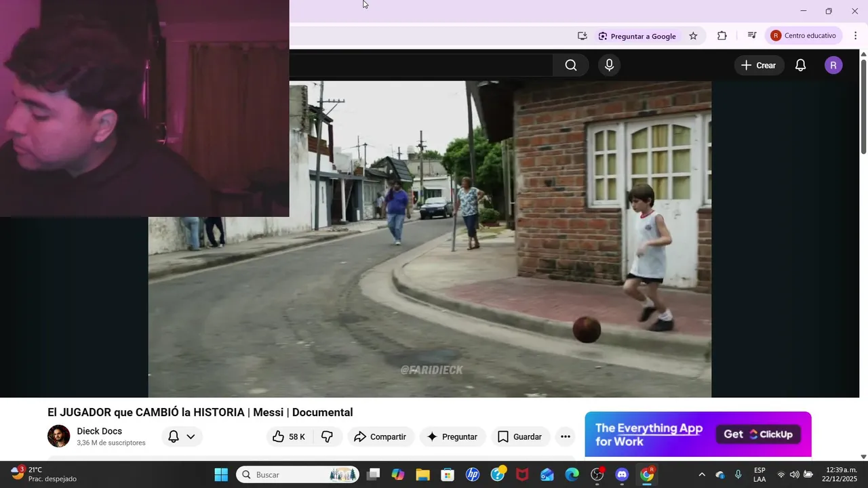The height and width of the screenshot is (488, 868).
Task: Like the video with thumbs up
Action: (290, 437)
